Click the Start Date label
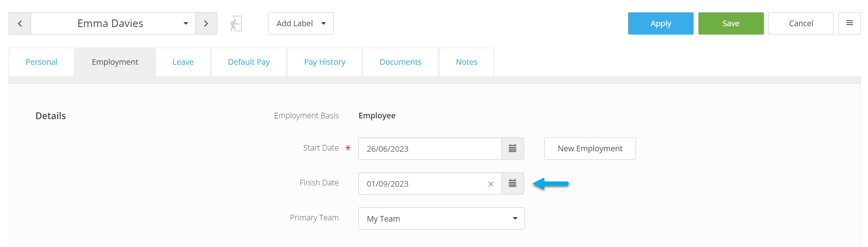Screen dimensions: 868x247 (321, 148)
